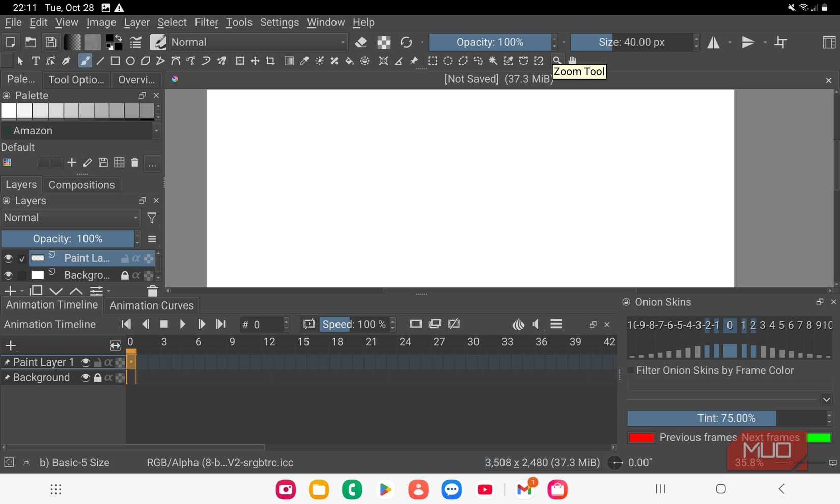Hide the Background layer in the Layers docker
The image size is (840, 504).
pyautogui.click(x=8, y=275)
